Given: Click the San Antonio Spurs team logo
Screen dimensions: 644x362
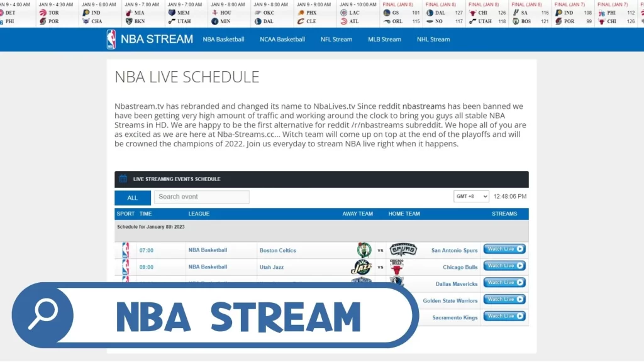Looking at the screenshot, I should [402, 250].
